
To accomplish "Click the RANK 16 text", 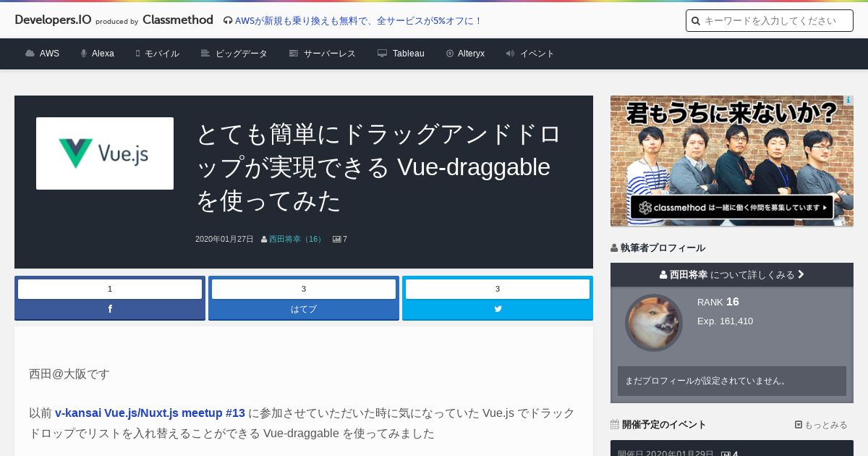I will pyautogui.click(x=718, y=302).
